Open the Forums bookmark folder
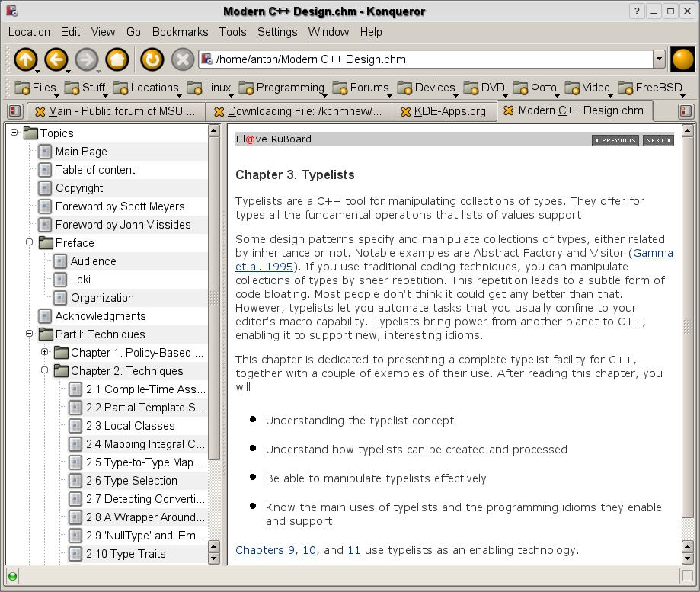Viewport: 700px width, 592px height. click(361, 88)
